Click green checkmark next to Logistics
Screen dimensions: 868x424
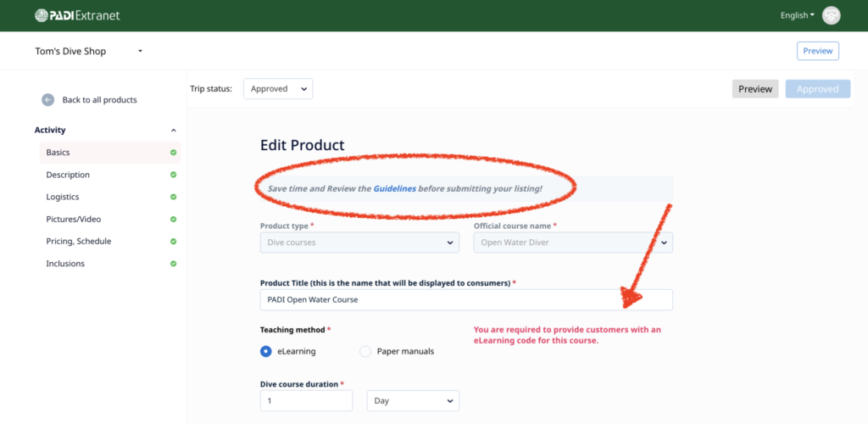[173, 197]
